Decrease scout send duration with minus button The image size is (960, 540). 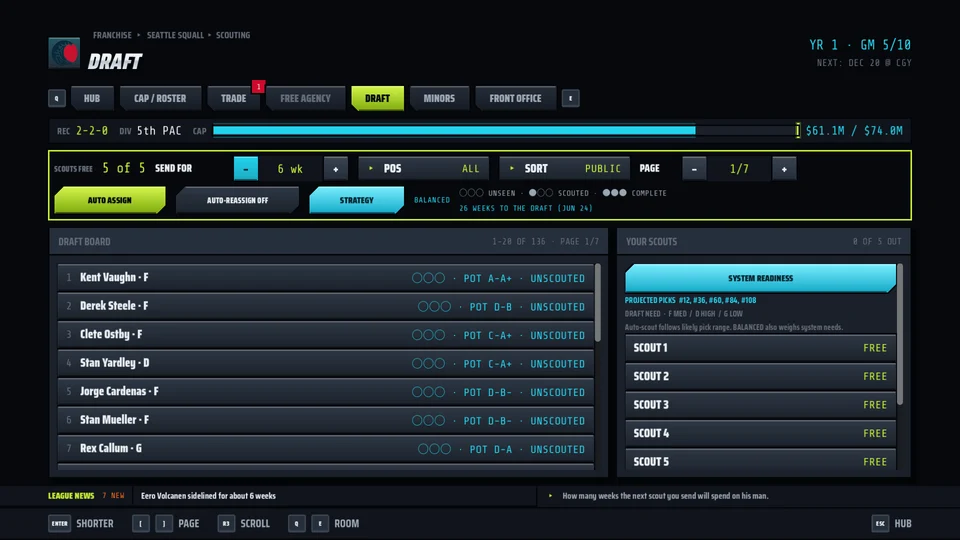click(x=246, y=168)
